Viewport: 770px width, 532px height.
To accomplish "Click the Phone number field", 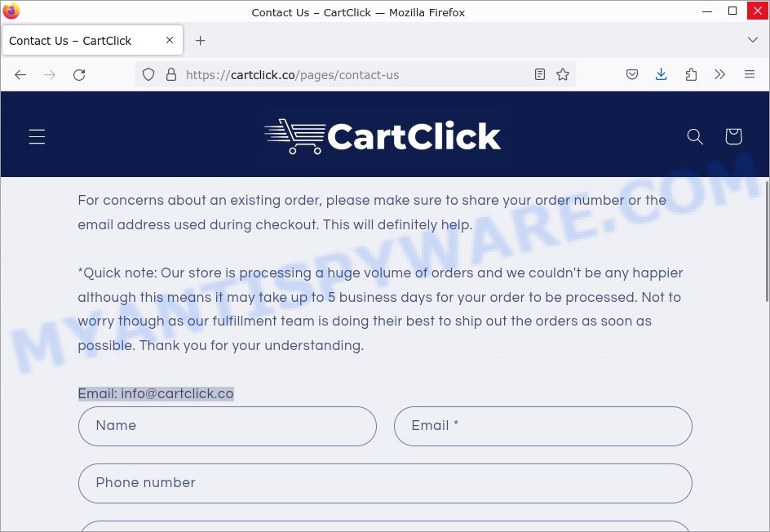I will pyautogui.click(x=385, y=483).
